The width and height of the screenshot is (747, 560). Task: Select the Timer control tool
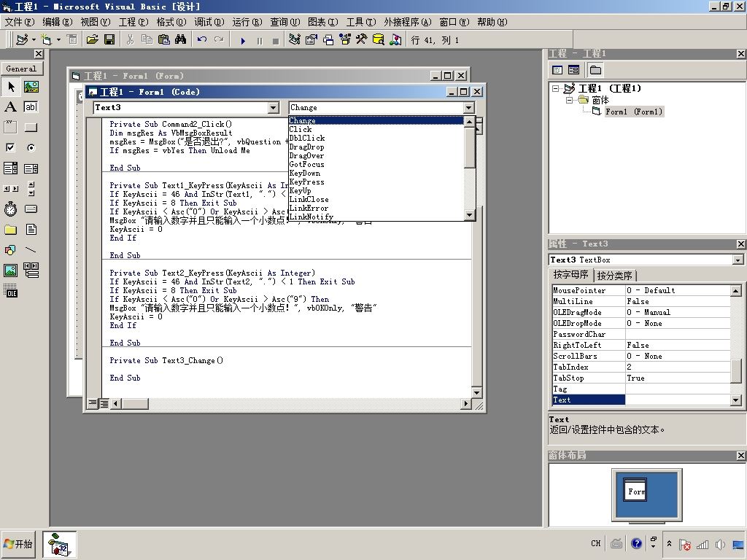click(x=10, y=209)
